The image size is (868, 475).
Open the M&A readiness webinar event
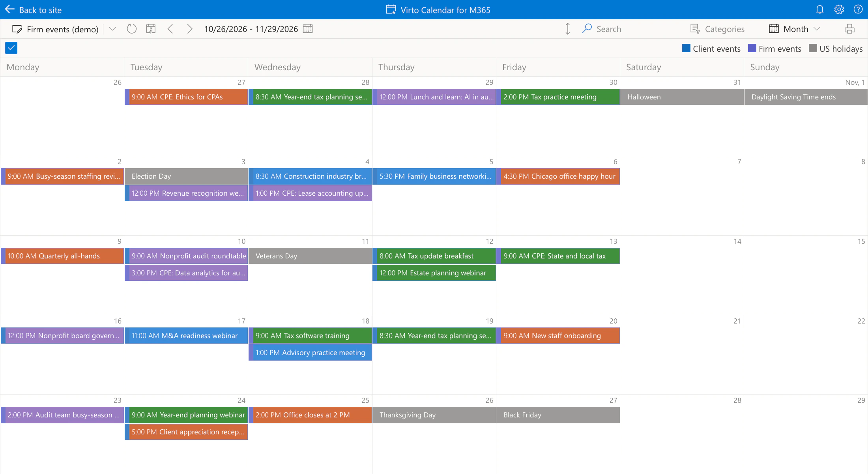click(186, 336)
